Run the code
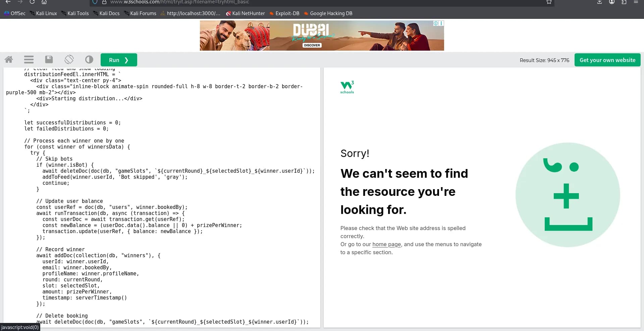Screen dimensions: 644x331 [119, 60]
